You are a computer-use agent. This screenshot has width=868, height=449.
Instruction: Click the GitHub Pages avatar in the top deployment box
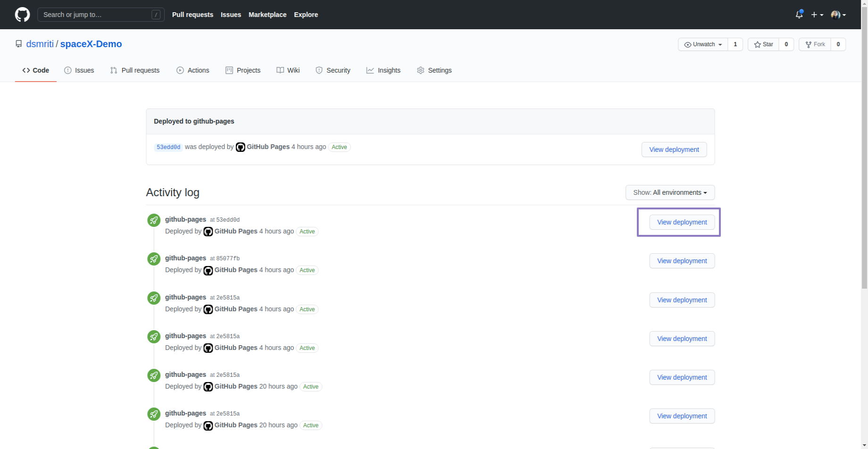(x=240, y=147)
